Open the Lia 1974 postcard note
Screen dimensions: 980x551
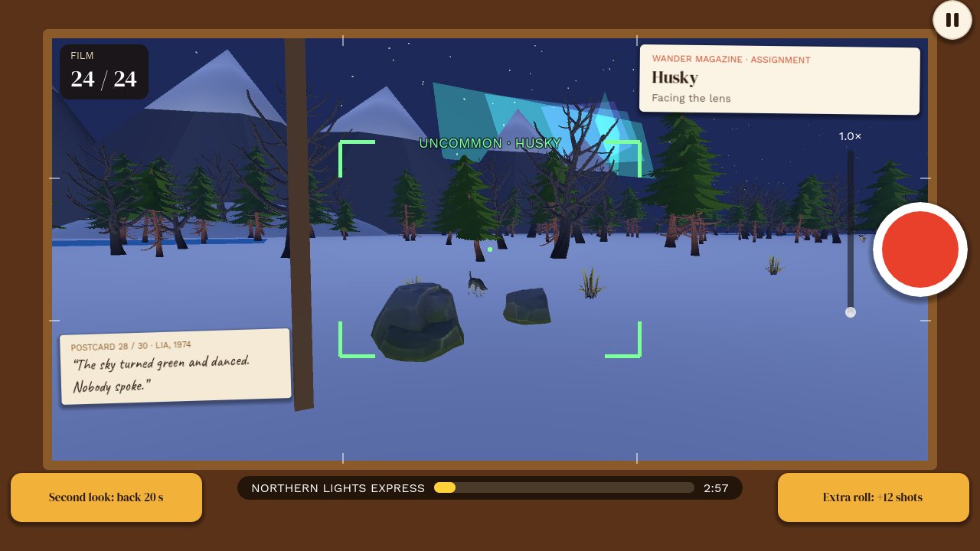pos(175,367)
